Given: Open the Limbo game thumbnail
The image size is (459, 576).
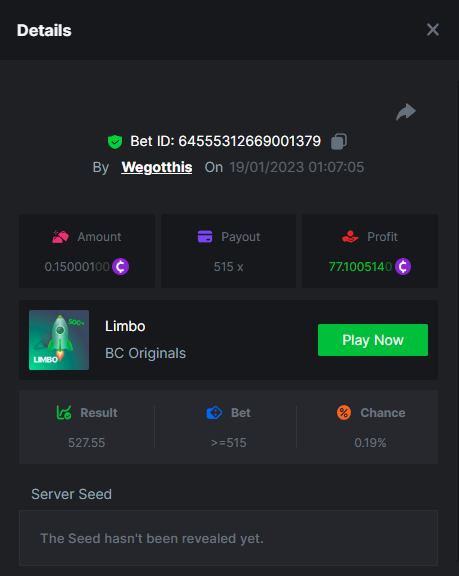Looking at the screenshot, I should (59, 340).
